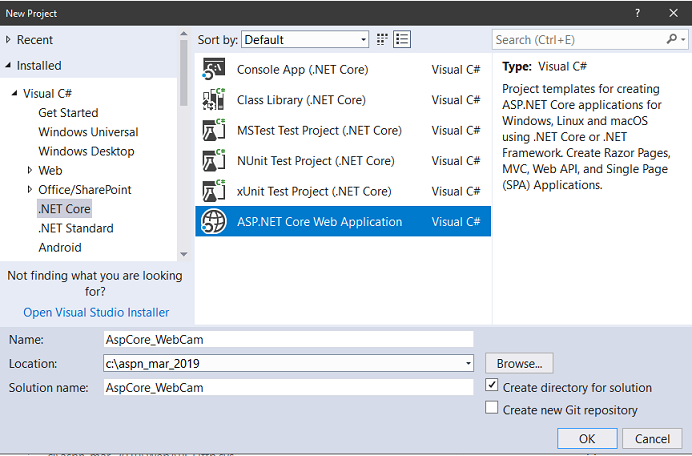
Task: Open the Sort by Default dropdown
Action: (x=305, y=40)
